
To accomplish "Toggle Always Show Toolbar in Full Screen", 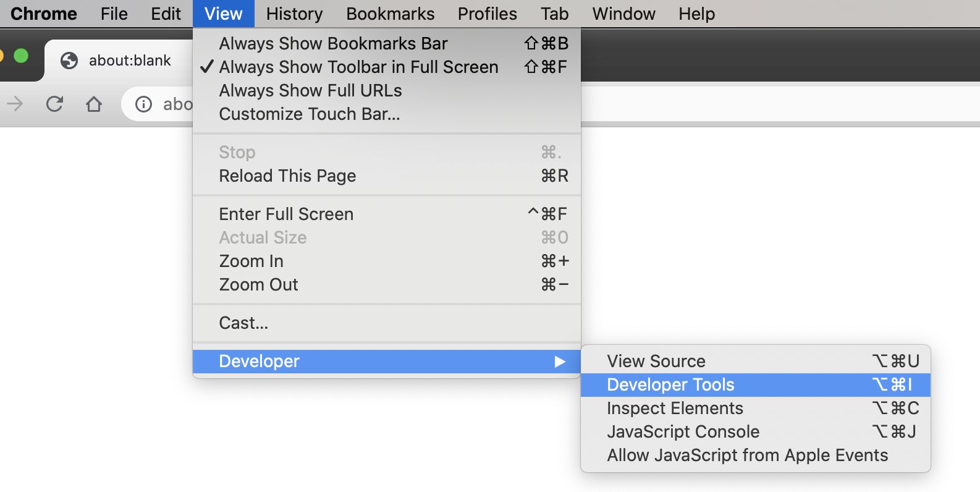I will [x=387, y=67].
